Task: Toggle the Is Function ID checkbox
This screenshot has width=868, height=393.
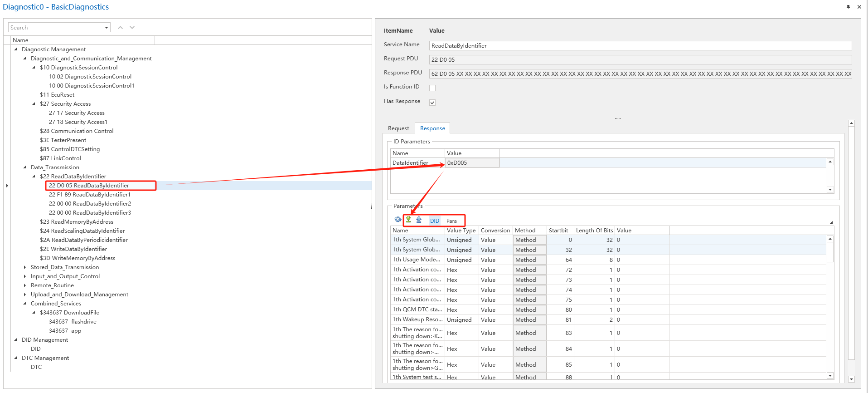Action: [x=432, y=88]
